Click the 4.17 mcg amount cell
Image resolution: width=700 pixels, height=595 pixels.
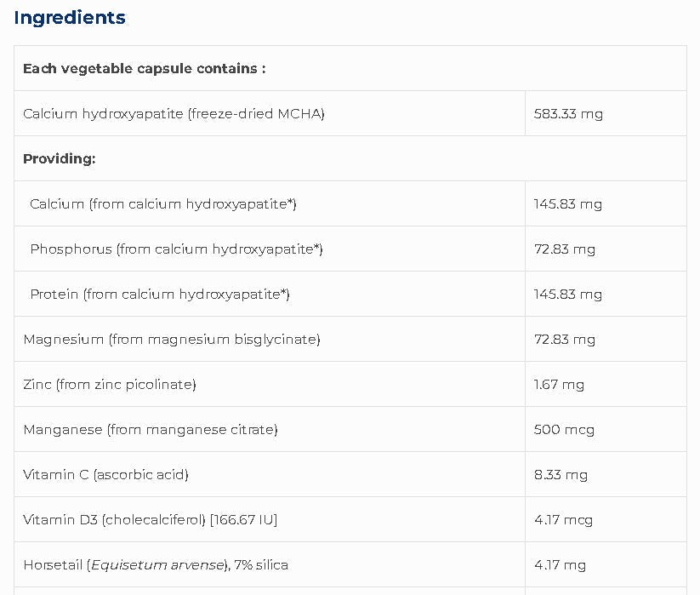[563, 520]
